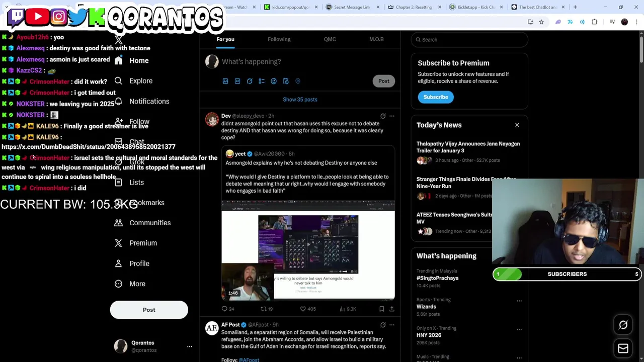Click the Explore magnifier icon
The image size is (644, 362).
click(x=118, y=80)
